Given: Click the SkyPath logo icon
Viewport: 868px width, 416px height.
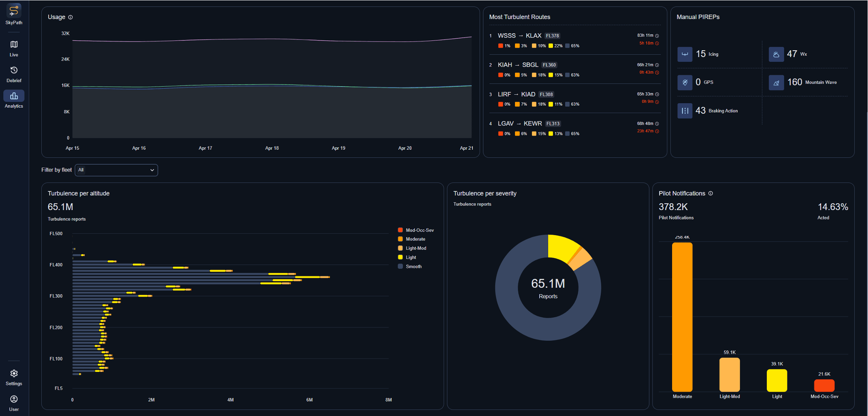Looking at the screenshot, I should [x=14, y=11].
